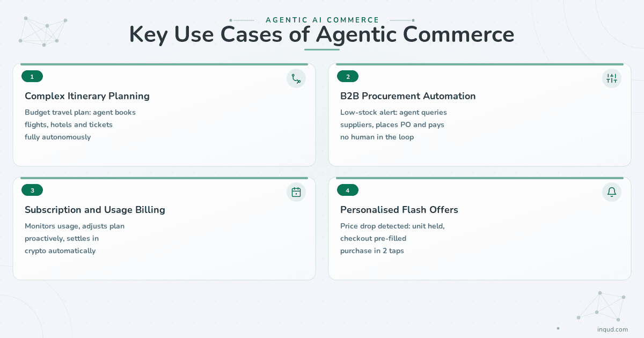Click the Complex Itinerary Planning heading
Image resolution: width=644 pixels, height=338 pixels.
click(87, 97)
